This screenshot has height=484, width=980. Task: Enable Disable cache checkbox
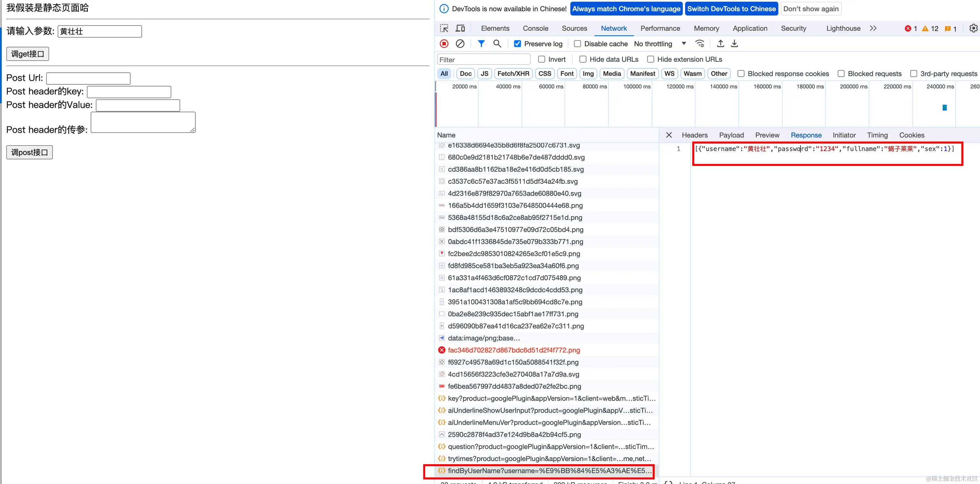pos(577,44)
